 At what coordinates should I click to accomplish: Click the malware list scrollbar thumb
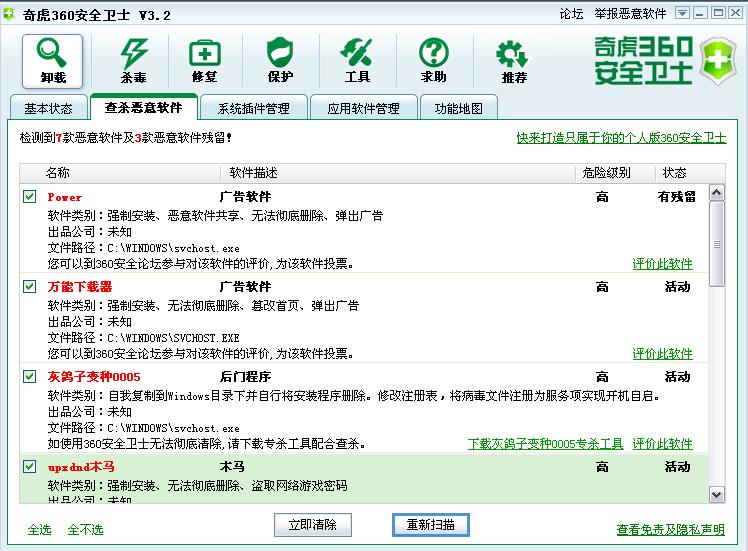click(717, 244)
